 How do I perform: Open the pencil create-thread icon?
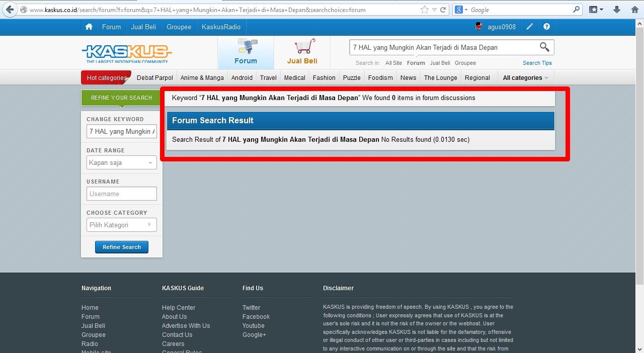coord(529,27)
